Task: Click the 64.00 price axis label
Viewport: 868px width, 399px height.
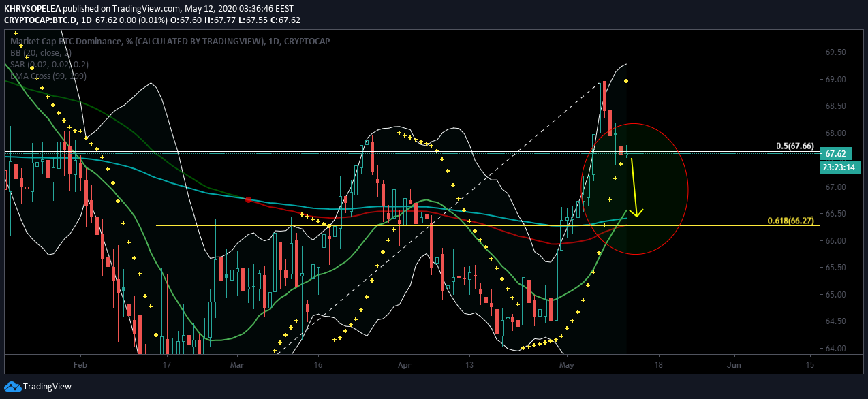Action: click(835, 349)
